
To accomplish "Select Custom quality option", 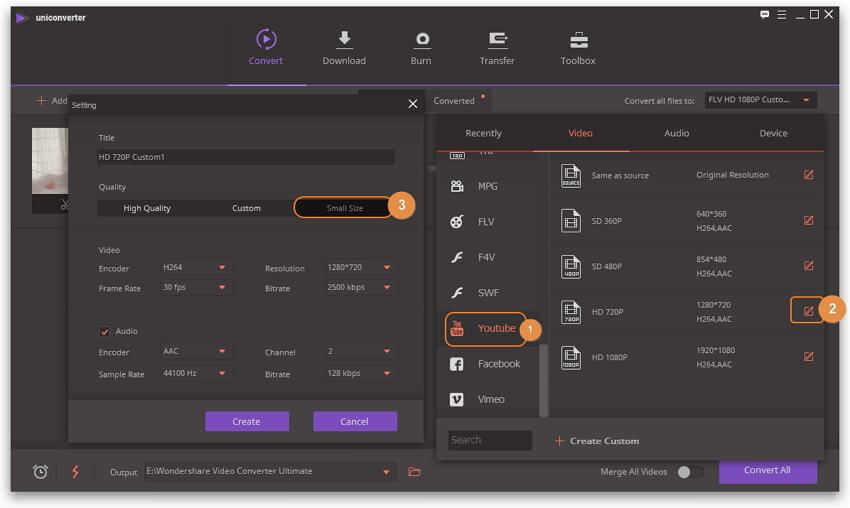I will point(246,208).
